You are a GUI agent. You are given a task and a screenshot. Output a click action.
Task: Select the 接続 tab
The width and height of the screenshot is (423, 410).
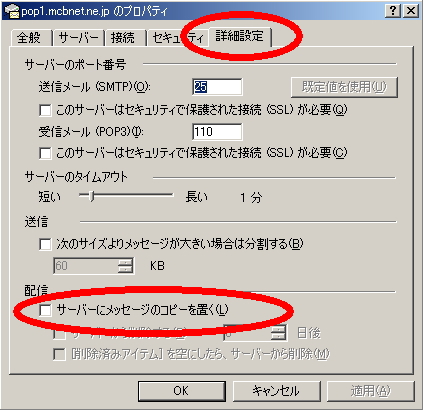pyautogui.click(x=123, y=37)
